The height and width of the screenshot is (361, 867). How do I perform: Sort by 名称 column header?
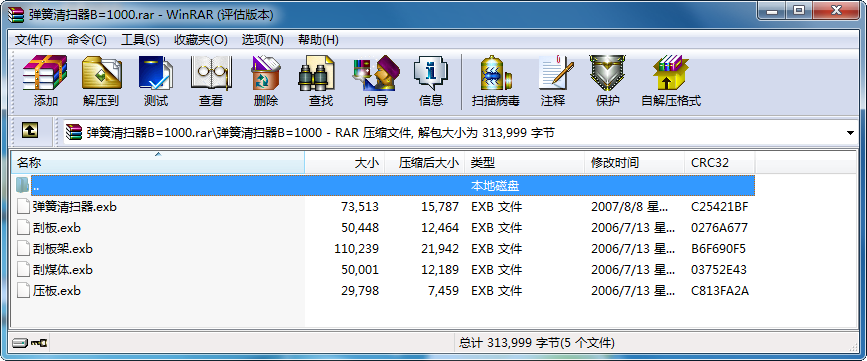click(158, 163)
